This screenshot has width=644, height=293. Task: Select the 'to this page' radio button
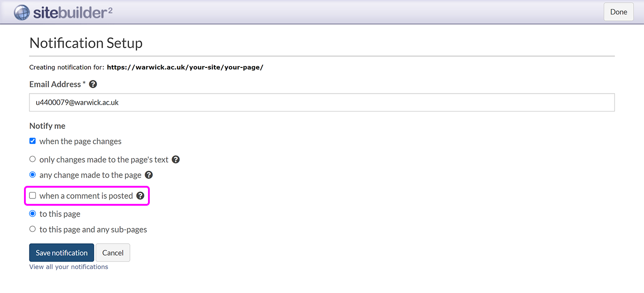coord(33,214)
